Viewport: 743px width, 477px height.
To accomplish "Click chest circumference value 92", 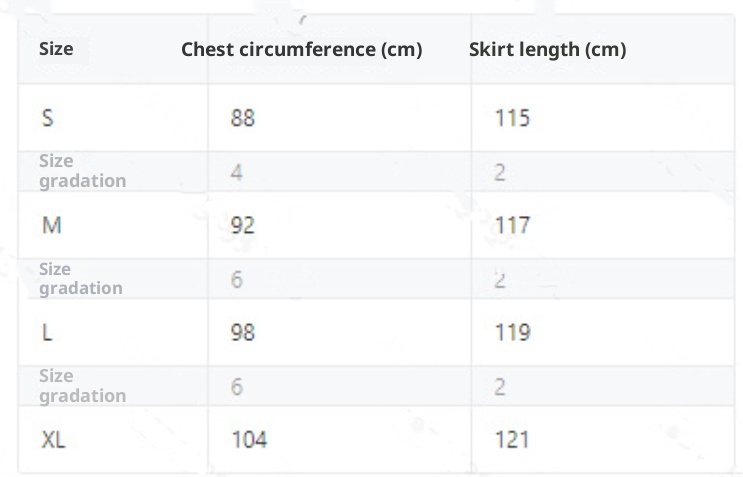I will [242, 225].
